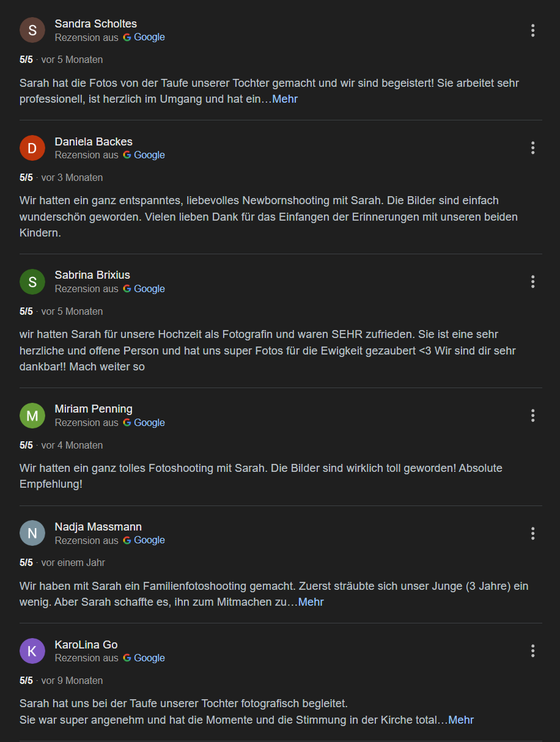Open Google link under Sandra Scholtes
Screen dimensions: 560x742
coord(149,37)
